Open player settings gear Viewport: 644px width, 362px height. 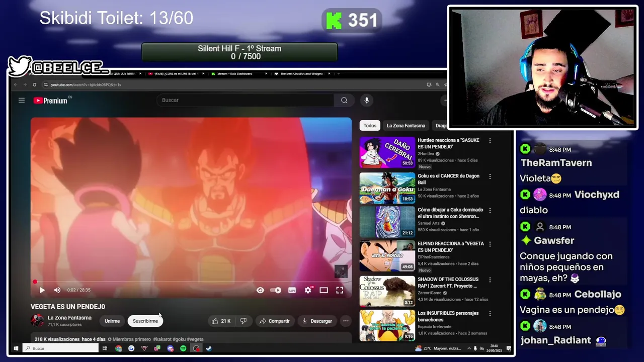click(x=308, y=290)
